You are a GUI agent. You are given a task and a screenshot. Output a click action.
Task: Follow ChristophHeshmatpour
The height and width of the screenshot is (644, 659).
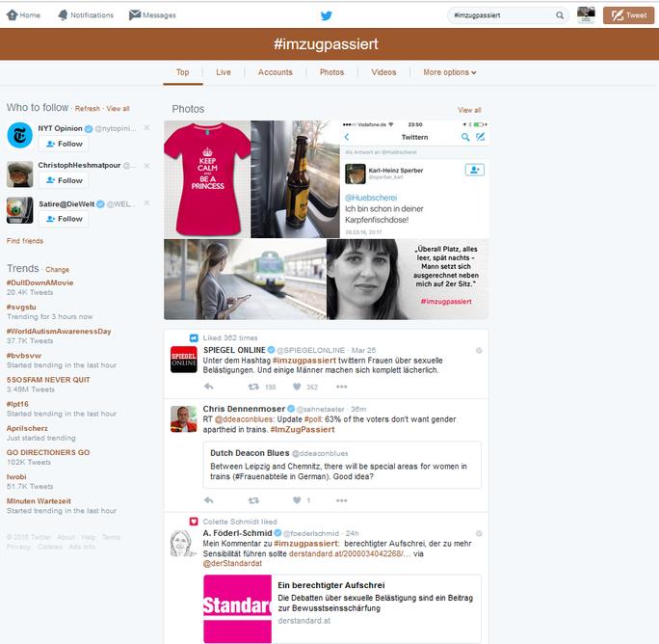(x=64, y=180)
